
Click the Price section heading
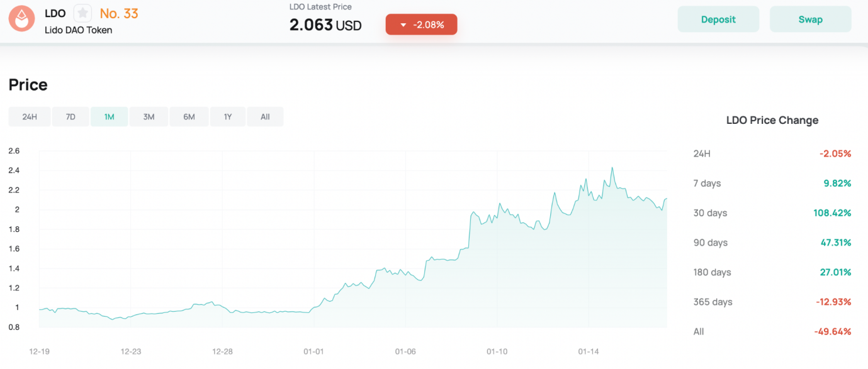[x=28, y=85]
